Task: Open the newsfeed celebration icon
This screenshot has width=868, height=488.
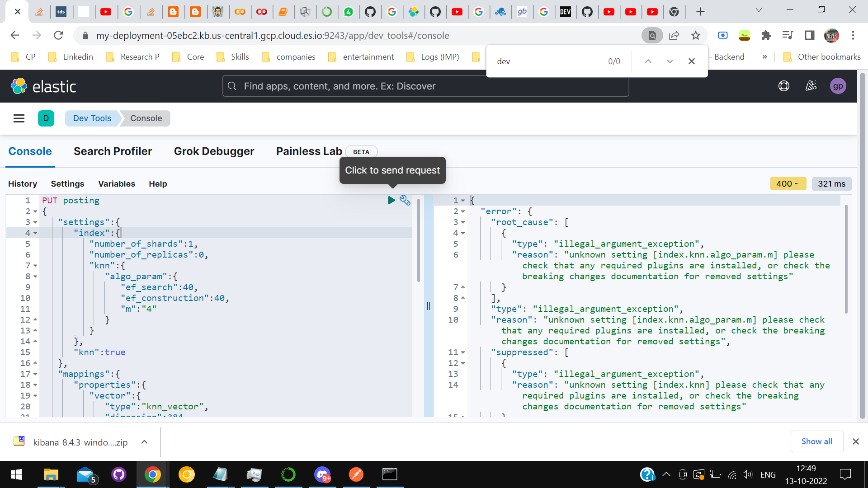Action: [x=811, y=86]
